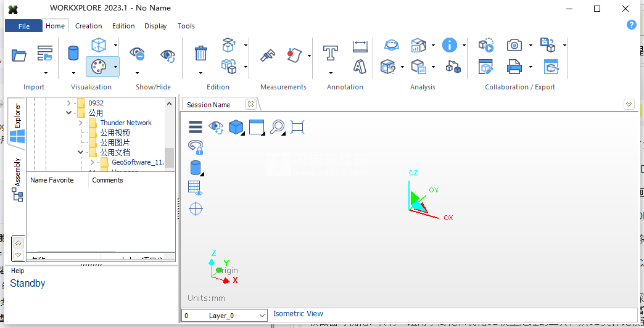Viewport: 644px width, 328px height.
Task: Click the animation play cube icon
Action: coord(486,45)
